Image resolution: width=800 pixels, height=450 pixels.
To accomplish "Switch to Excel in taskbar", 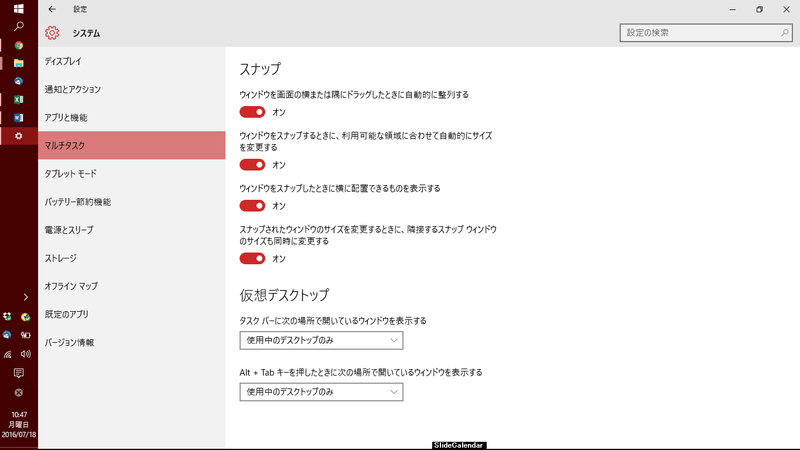I will (x=18, y=99).
